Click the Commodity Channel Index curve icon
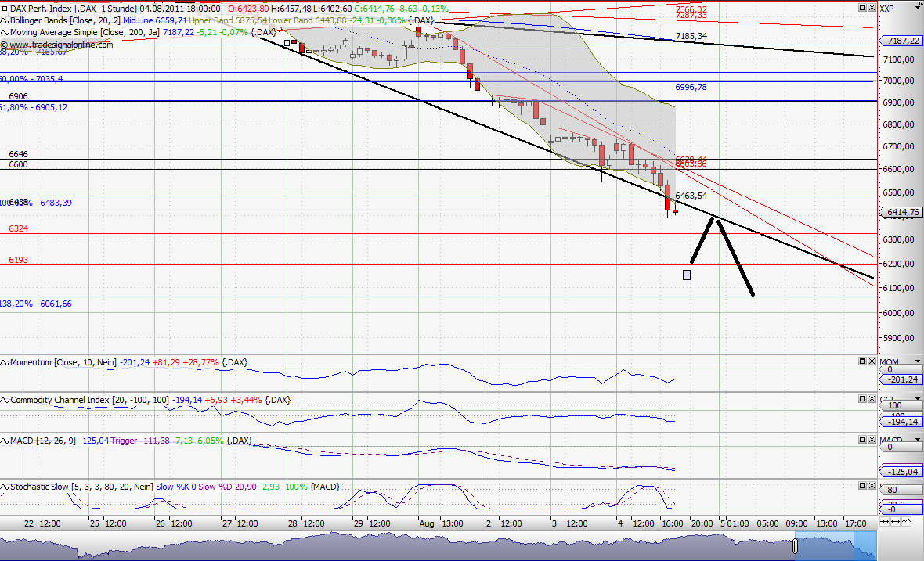The height and width of the screenshot is (561, 924). [4, 400]
